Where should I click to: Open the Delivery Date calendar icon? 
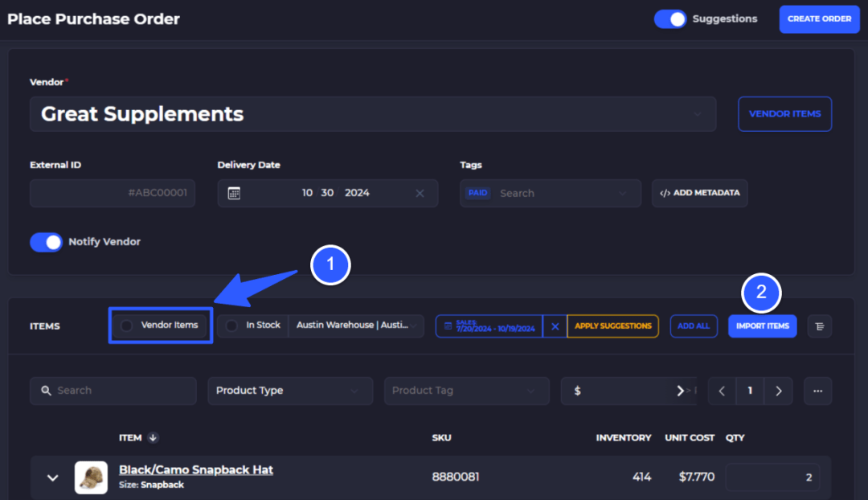pos(234,193)
